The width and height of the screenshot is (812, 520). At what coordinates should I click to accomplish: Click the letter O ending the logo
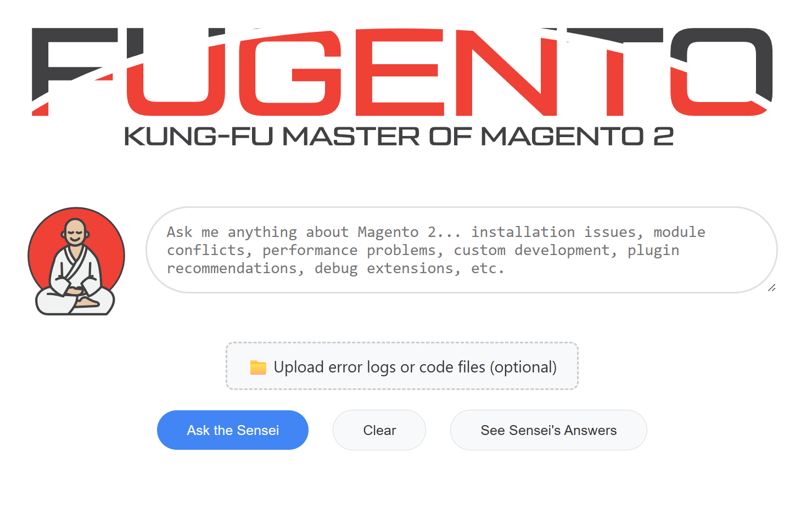(720, 72)
